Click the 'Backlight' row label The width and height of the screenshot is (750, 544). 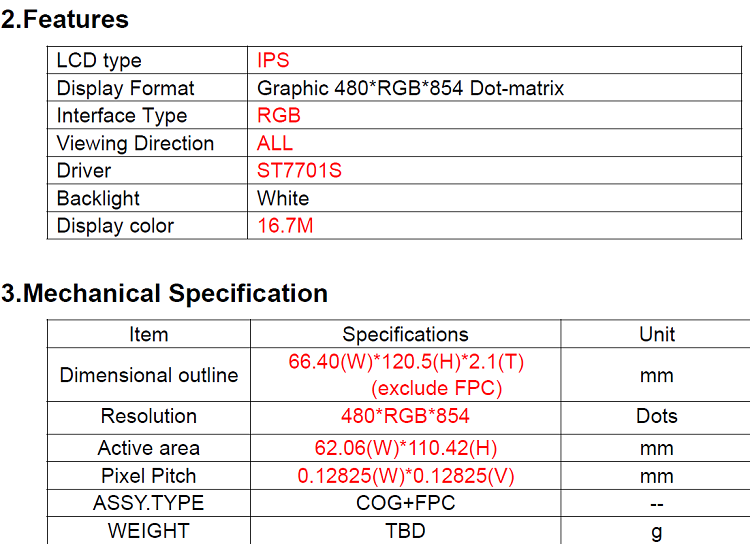pos(98,198)
